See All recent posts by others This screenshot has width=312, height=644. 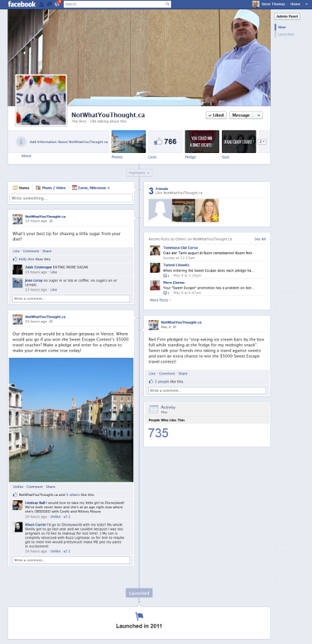(x=260, y=239)
